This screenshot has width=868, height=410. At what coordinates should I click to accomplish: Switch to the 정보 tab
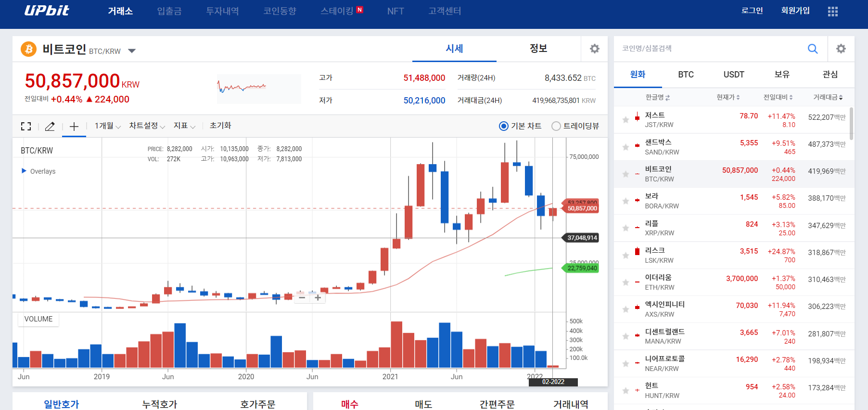(x=538, y=49)
